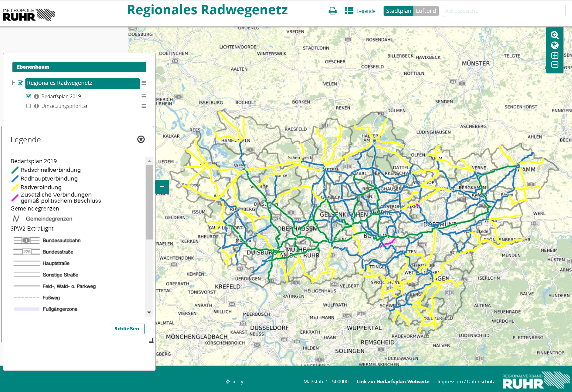Image resolution: width=572 pixels, height=392 pixels.
Task: Click the Regionales Radwegenetz page title
Action: [207, 10]
